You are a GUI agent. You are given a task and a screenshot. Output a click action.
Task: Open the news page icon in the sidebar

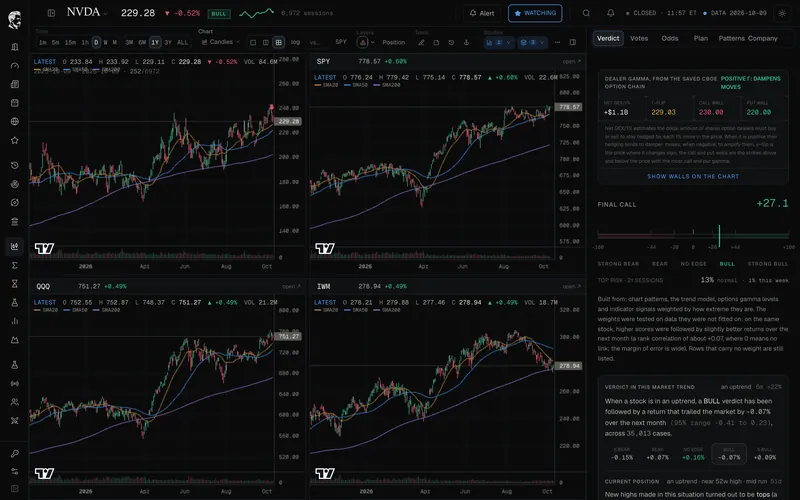coord(15,84)
